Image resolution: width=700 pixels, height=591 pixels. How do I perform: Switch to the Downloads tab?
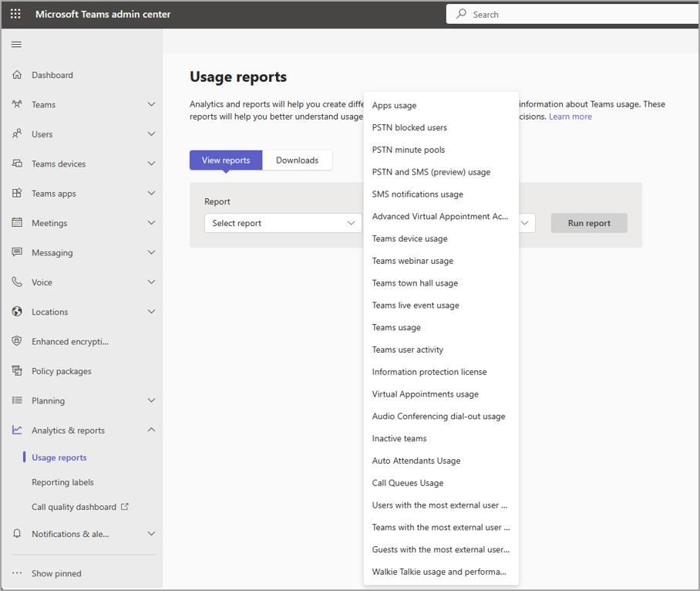pyautogui.click(x=298, y=160)
